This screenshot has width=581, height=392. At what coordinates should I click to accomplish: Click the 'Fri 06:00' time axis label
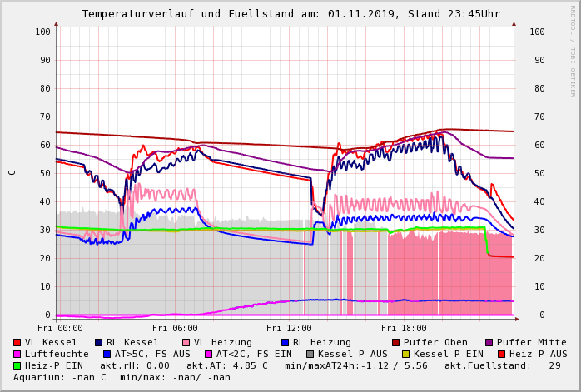click(x=175, y=328)
